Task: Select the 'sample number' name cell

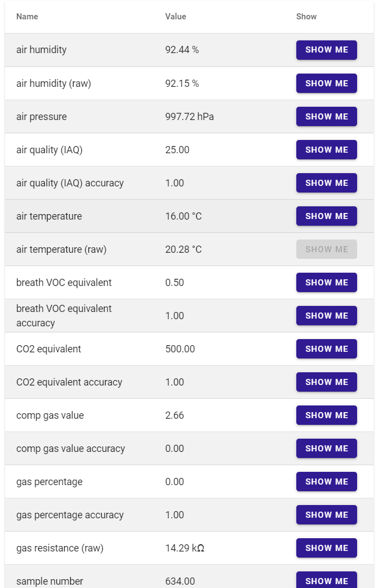Action: (50, 581)
